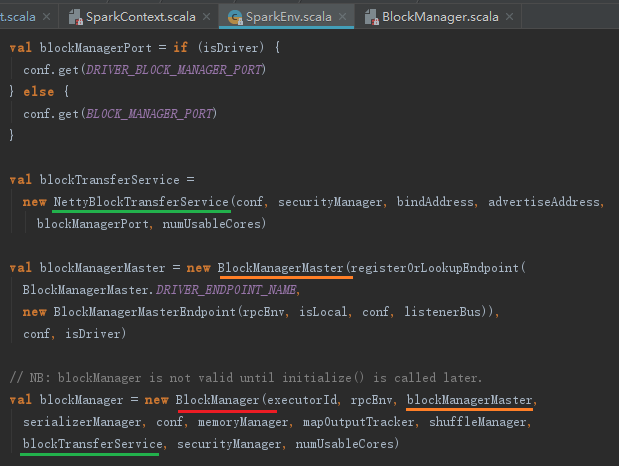
Task: Click BlockManagerMaster constructor after new
Action: coord(280,268)
